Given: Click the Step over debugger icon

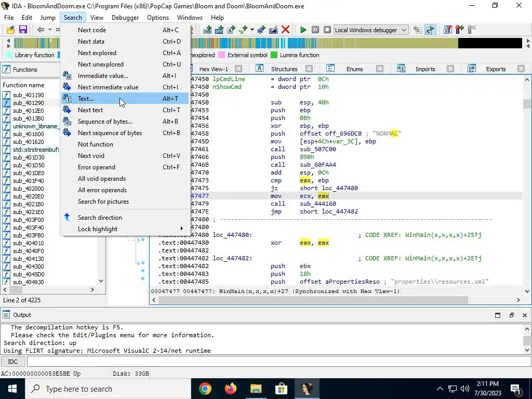Looking at the screenshot, I should click(430, 30).
